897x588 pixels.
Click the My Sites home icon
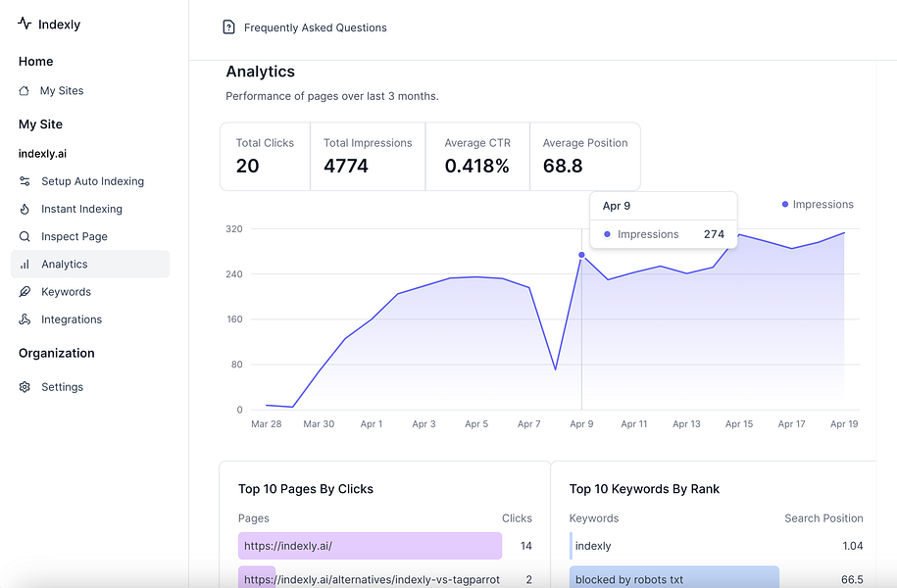point(25,91)
